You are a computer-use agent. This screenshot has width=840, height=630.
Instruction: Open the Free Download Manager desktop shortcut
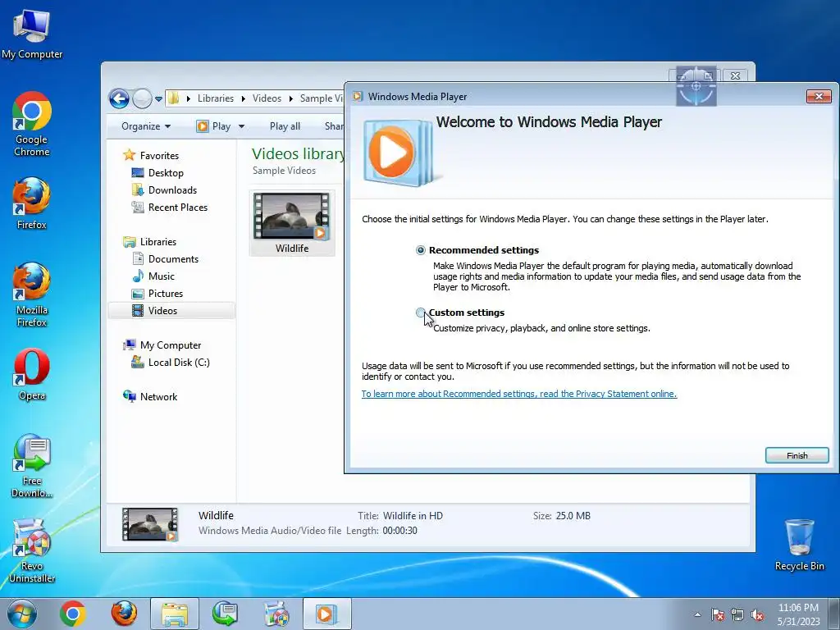[32, 466]
